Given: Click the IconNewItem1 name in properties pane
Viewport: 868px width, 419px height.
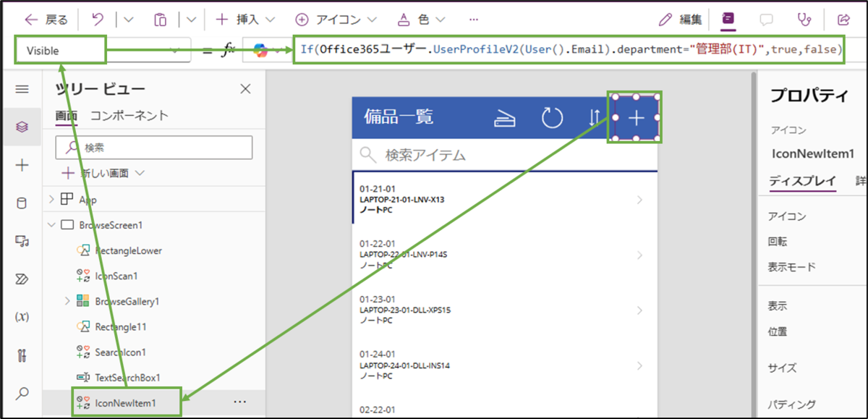Looking at the screenshot, I should 813,153.
